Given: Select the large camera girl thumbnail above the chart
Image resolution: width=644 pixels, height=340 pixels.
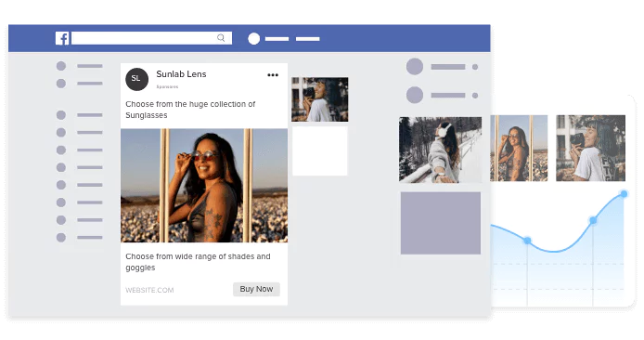Looking at the screenshot, I should coord(590,148).
